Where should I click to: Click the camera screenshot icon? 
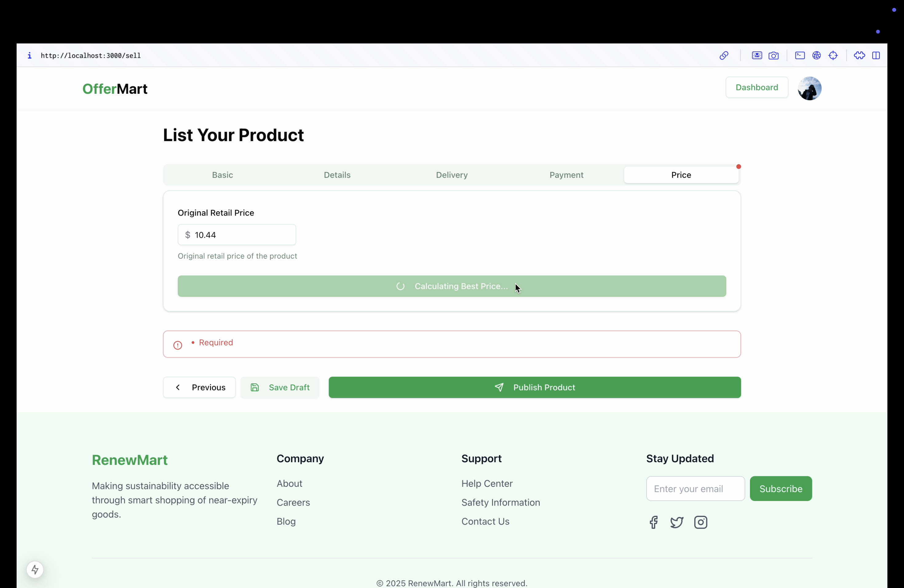(x=773, y=55)
